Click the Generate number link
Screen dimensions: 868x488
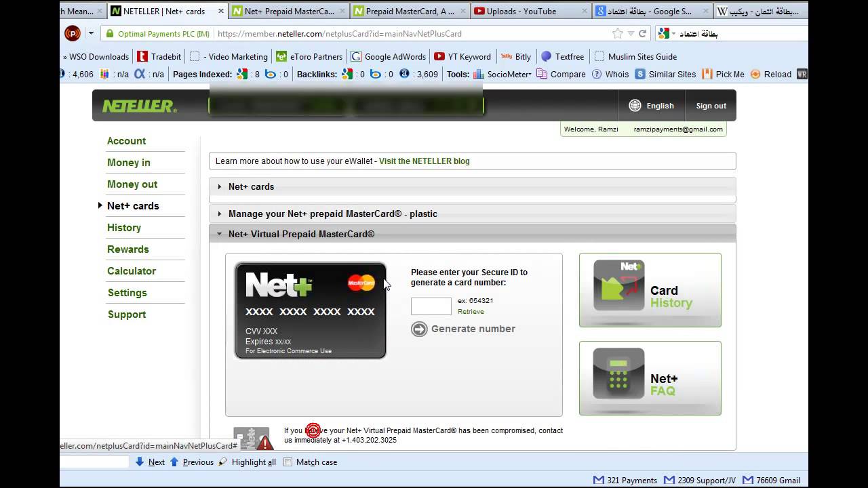pos(473,329)
